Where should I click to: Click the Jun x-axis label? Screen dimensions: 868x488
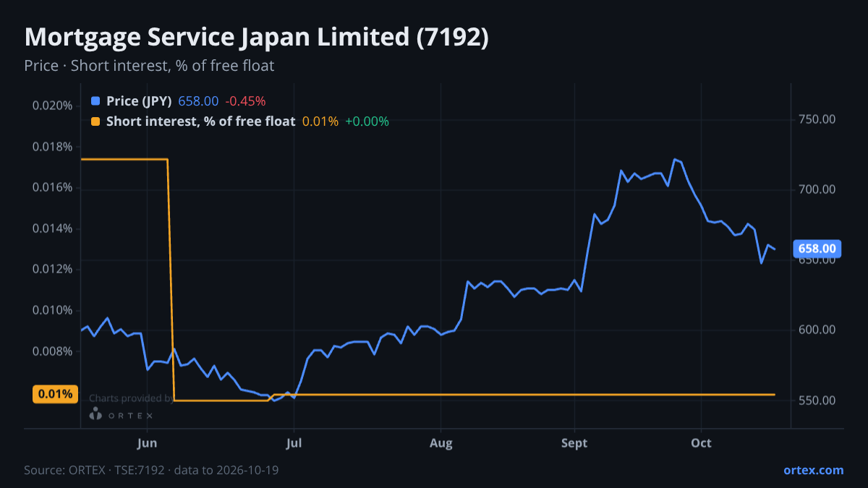147,442
